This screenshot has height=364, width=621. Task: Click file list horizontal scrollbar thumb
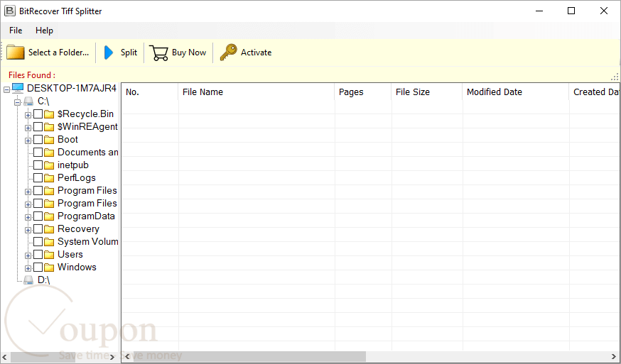click(x=249, y=356)
